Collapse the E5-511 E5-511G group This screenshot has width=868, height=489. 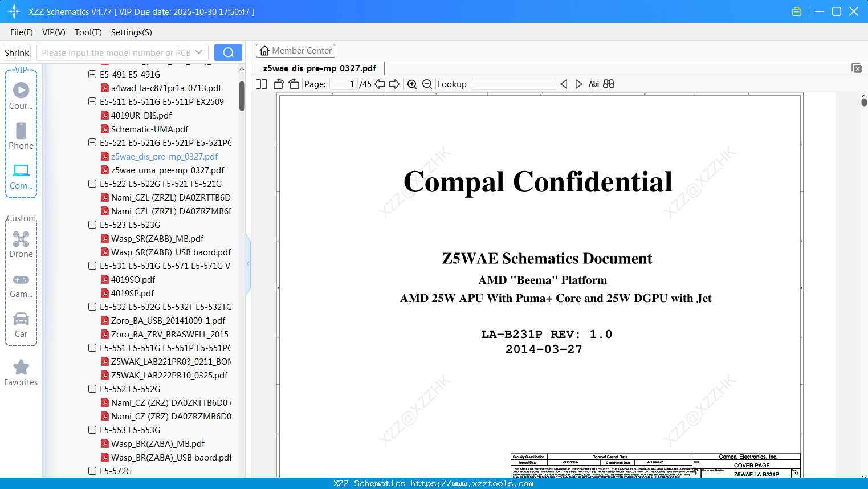(92, 101)
